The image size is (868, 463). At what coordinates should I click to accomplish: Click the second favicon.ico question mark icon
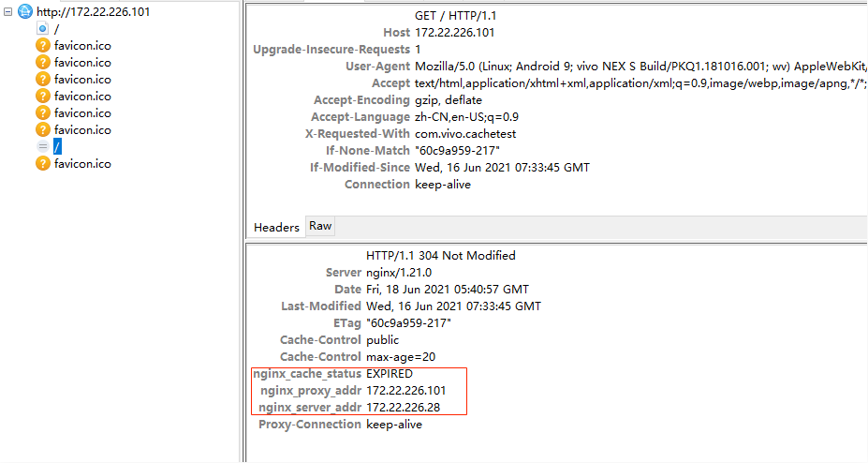tap(43, 62)
